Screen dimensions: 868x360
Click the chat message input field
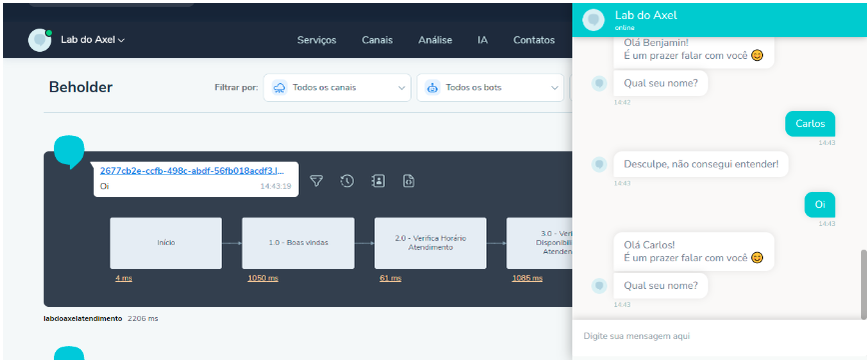tap(719, 336)
